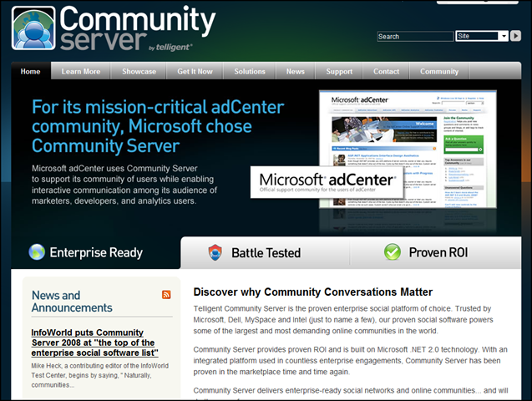Open the Site search scope dropdown
Screen dimensions: 532x401
(x=504, y=36)
